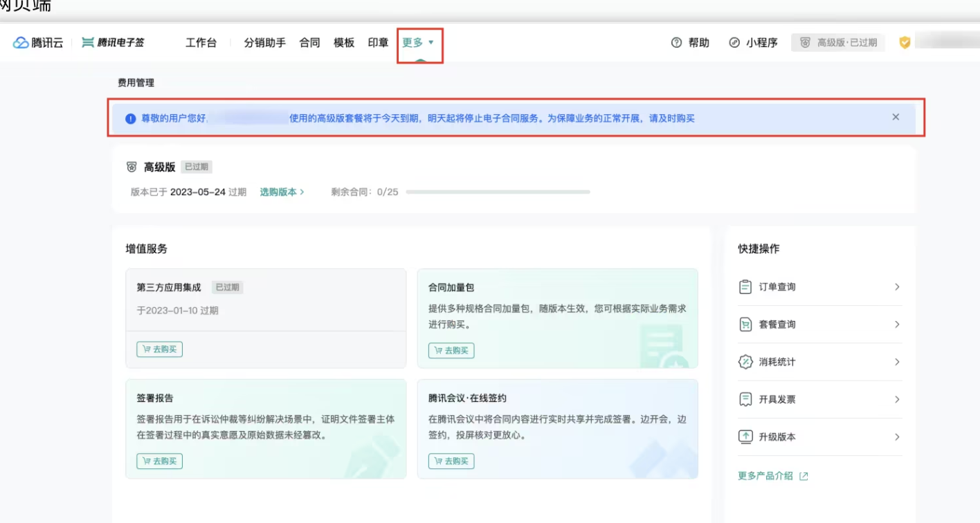Click the 费用管理 page title

click(136, 82)
